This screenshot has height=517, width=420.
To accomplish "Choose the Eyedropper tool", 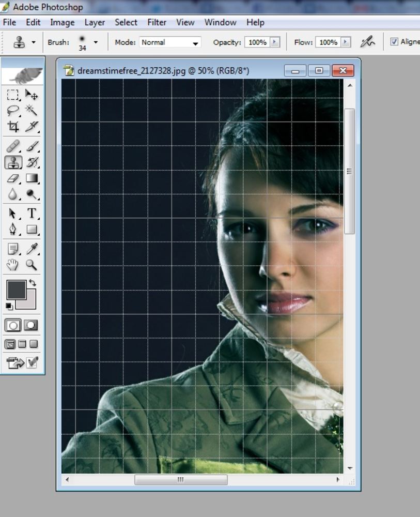I will (x=32, y=249).
